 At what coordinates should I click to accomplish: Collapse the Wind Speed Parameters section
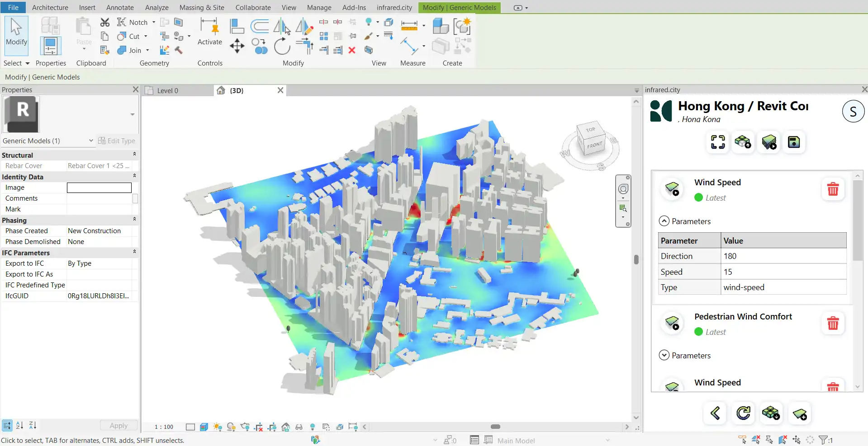pos(664,221)
